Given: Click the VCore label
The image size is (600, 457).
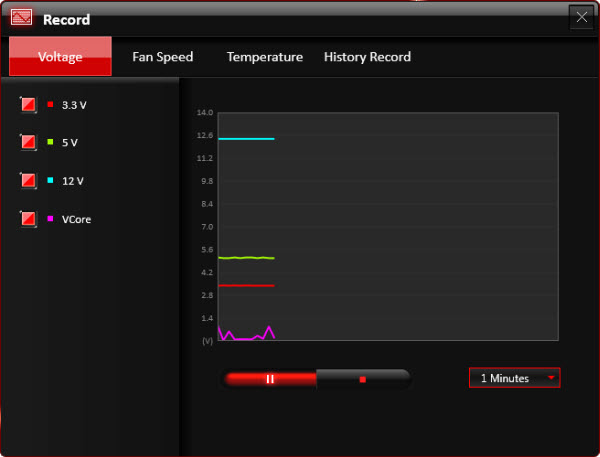Looking at the screenshot, I should (x=77, y=219).
